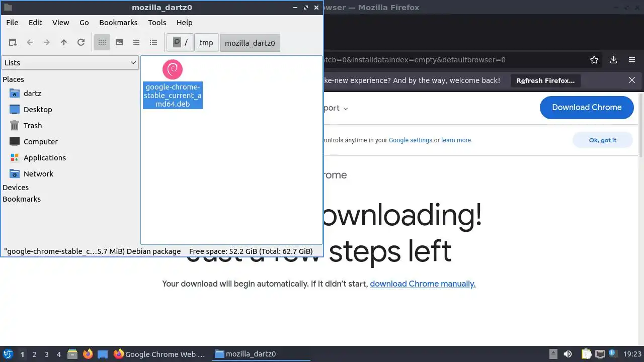Open update notification tray icon
Image resolution: width=644 pixels, height=362 pixels.
pos(613,354)
